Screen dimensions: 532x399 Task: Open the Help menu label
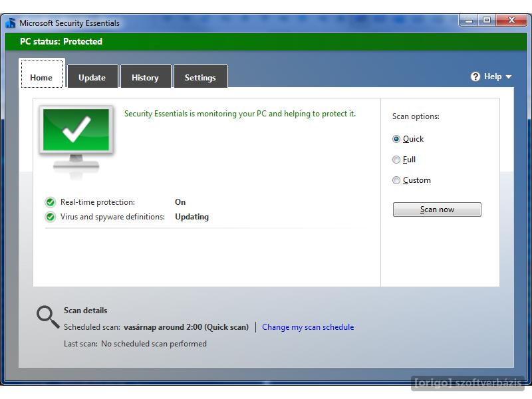493,76
